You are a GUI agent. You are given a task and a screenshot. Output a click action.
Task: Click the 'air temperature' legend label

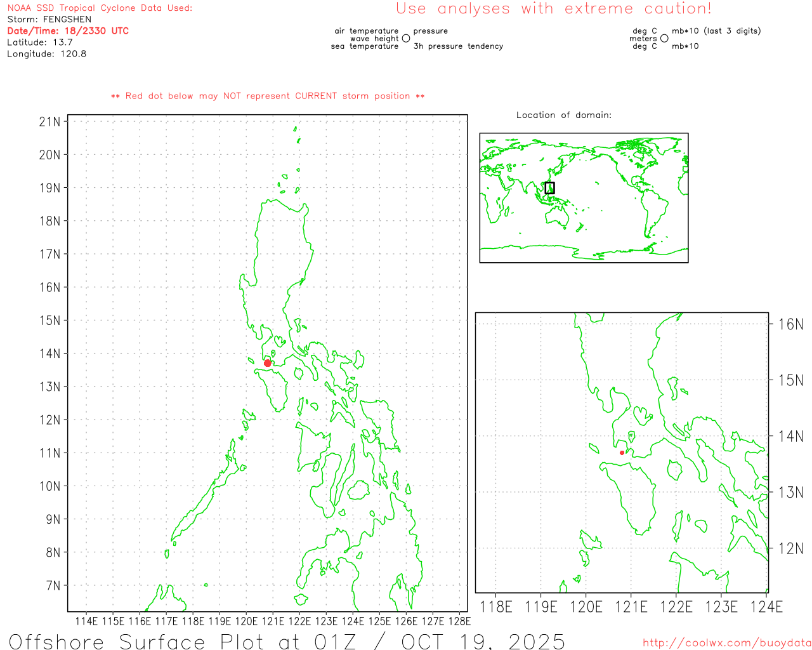[367, 30]
